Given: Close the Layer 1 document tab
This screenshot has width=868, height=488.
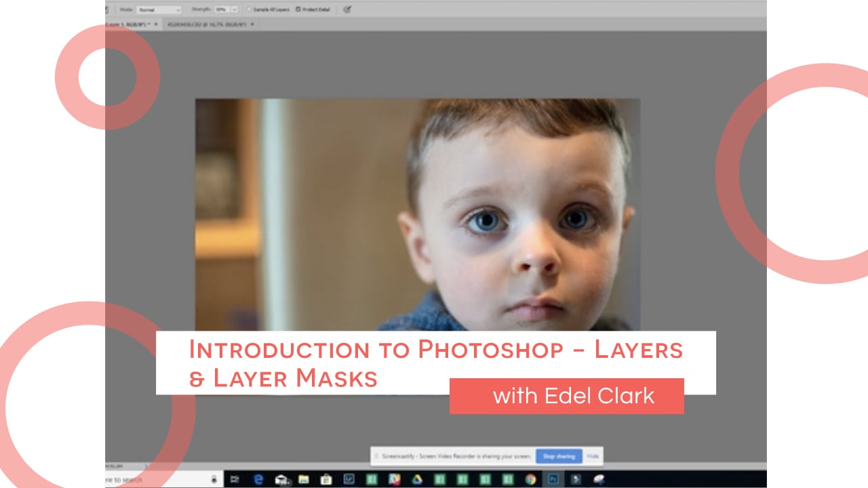Looking at the screenshot, I should point(156,24).
